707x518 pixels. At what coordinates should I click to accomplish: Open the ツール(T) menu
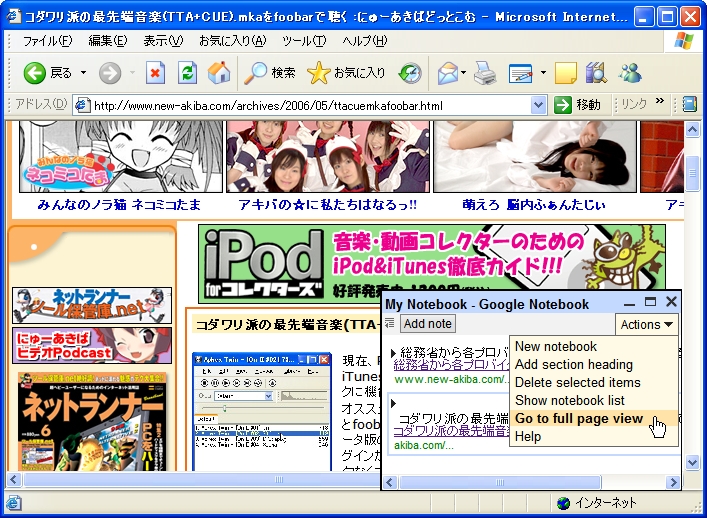304,41
